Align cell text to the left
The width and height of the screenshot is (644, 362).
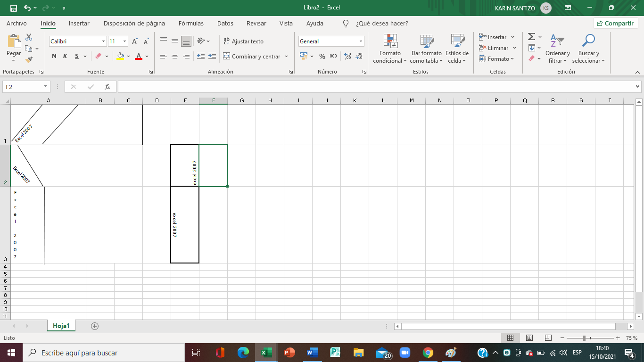(164, 56)
